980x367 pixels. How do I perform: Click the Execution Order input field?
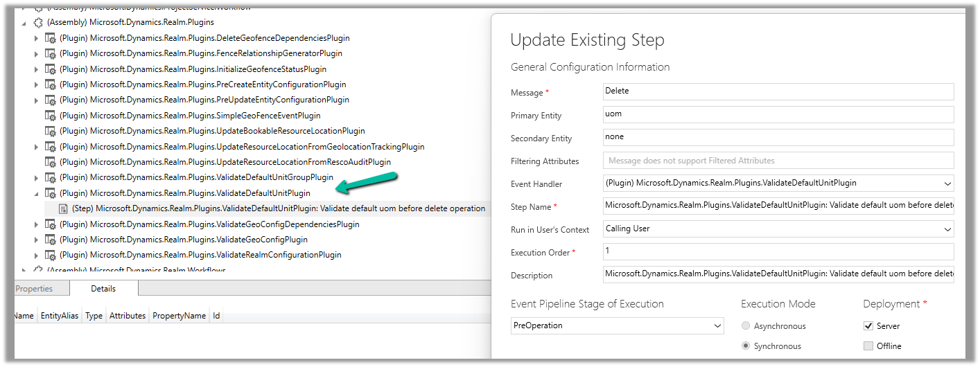coord(778,251)
